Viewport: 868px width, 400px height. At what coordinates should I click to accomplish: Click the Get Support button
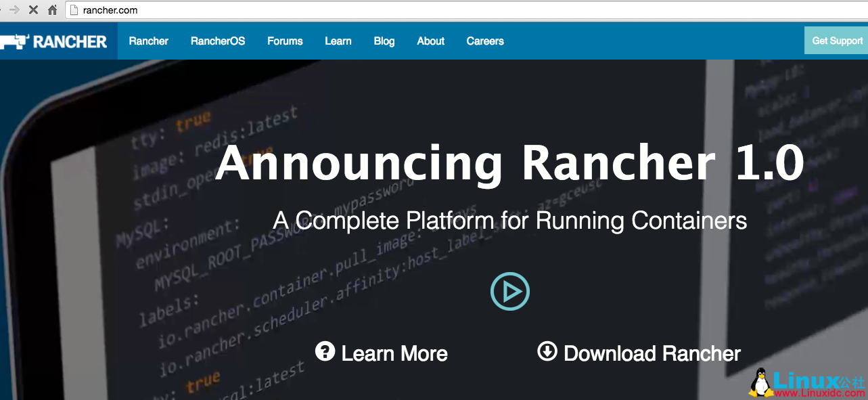point(837,41)
